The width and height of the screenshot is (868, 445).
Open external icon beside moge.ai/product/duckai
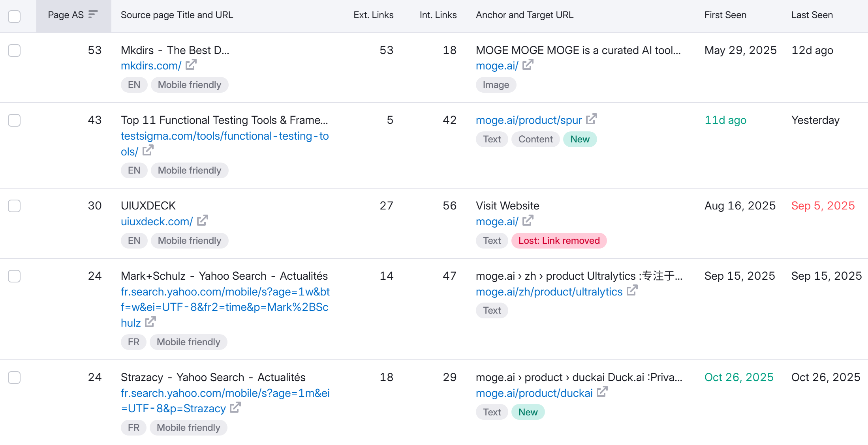click(x=602, y=392)
